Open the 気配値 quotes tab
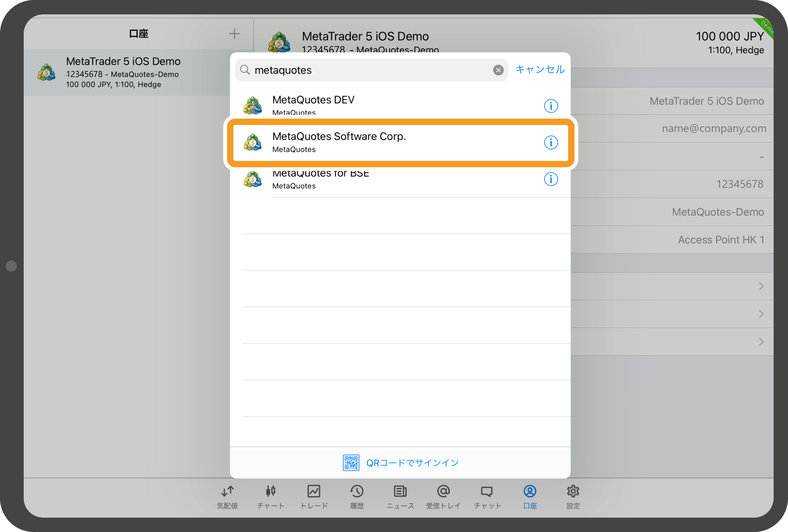The width and height of the screenshot is (788, 532). [227, 496]
